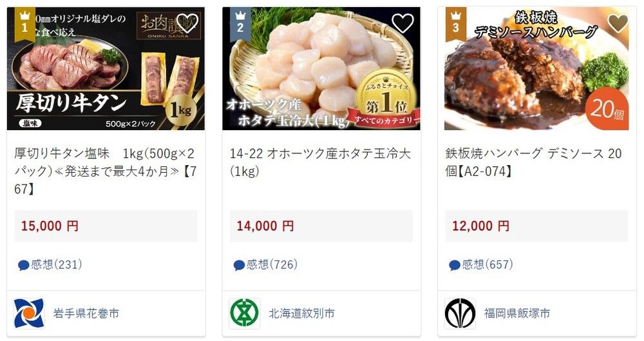Favorite the thick-cut beef tongue item
Screen dimensions: 644x341
187,23
